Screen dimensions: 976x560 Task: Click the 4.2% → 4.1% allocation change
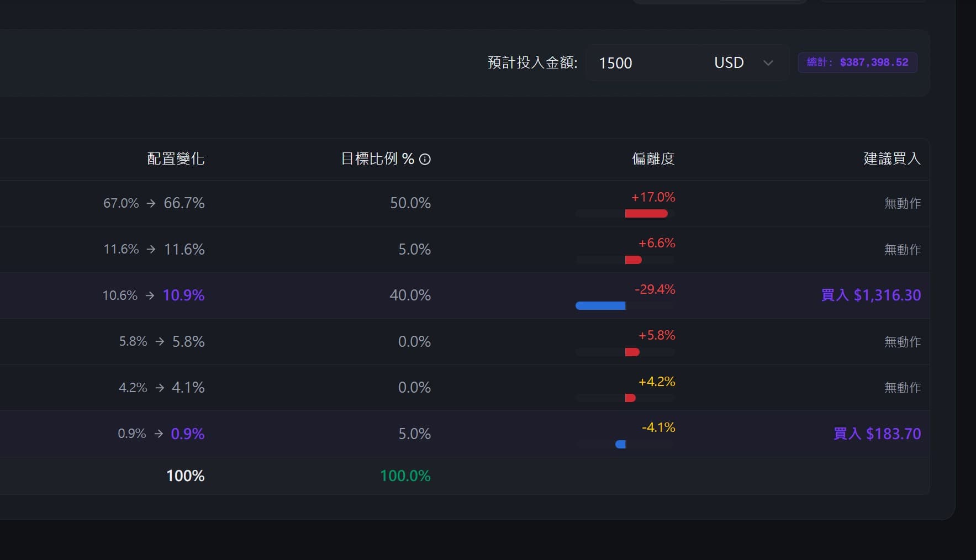click(x=162, y=387)
